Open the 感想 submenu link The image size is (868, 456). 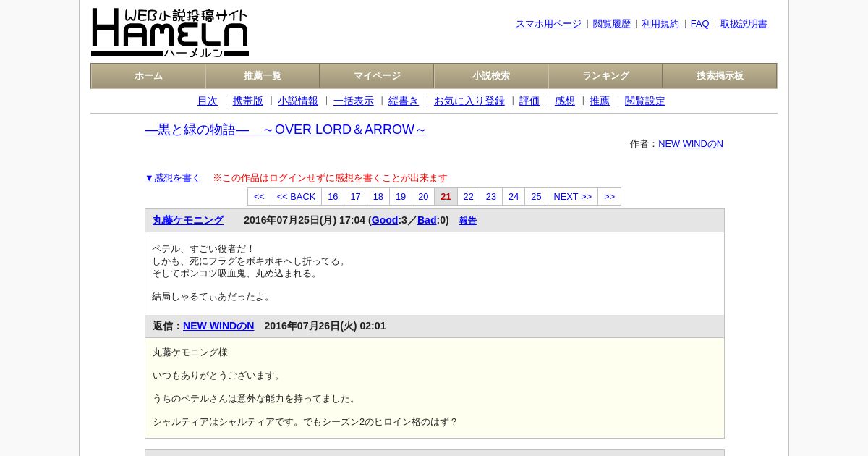tap(565, 101)
